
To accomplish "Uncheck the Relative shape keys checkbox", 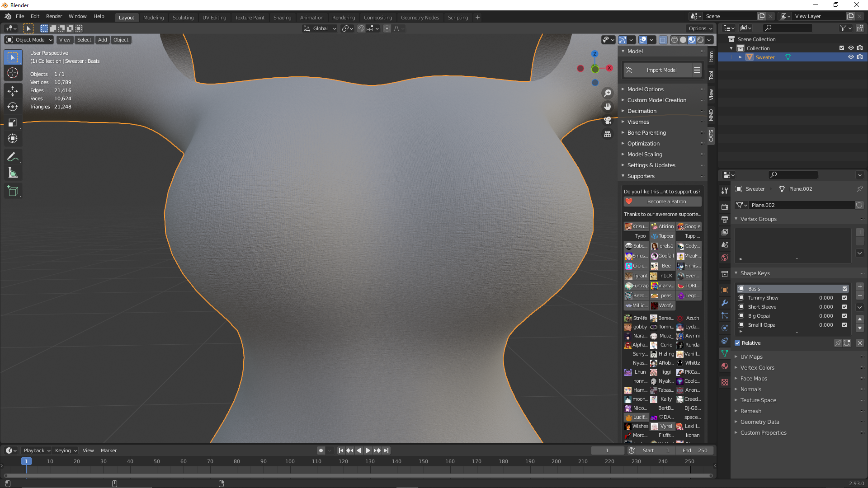I will (737, 343).
